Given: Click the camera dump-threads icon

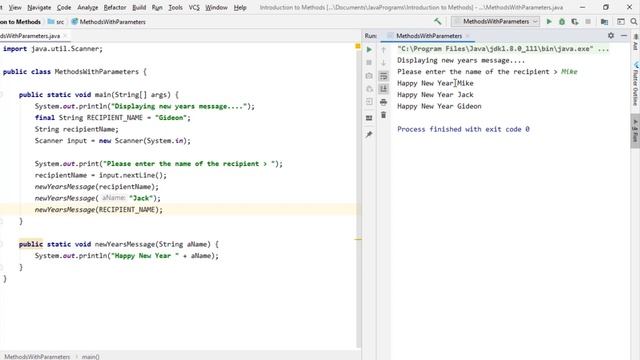Looking at the screenshot, I should 369,76.
